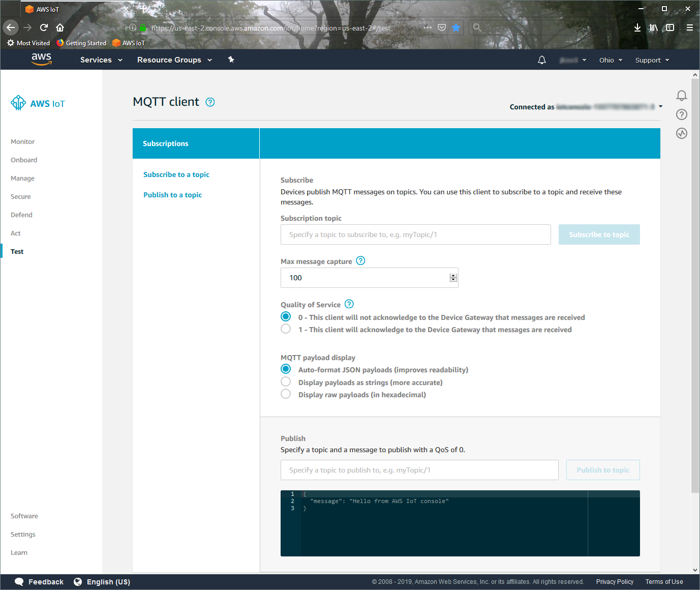
Task: Open Defend in left navigation
Action: tap(21, 215)
